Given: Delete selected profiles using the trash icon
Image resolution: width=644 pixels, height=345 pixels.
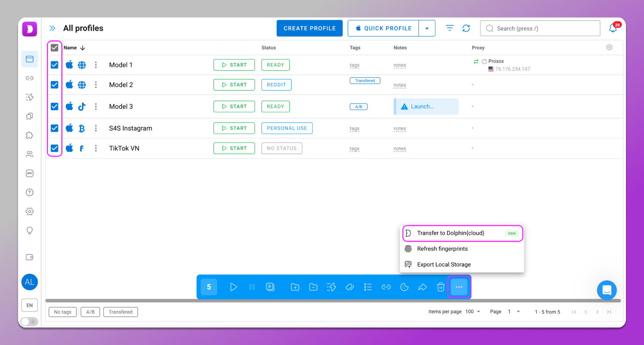Looking at the screenshot, I should [440, 287].
